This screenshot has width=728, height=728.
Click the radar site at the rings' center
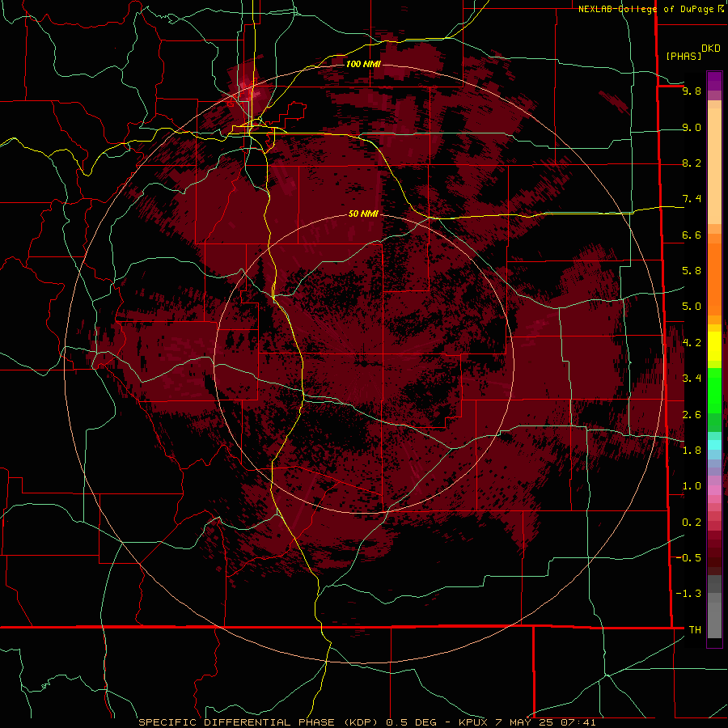pyautogui.click(x=363, y=362)
